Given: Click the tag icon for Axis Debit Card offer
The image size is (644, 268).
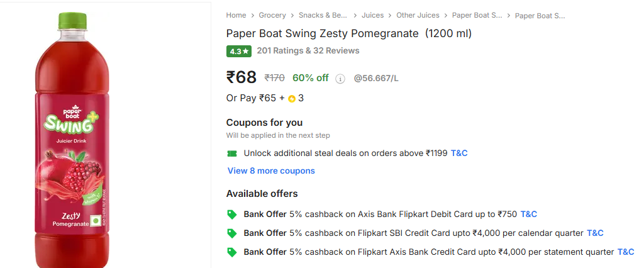Looking at the screenshot, I should pyautogui.click(x=232, y=215).
